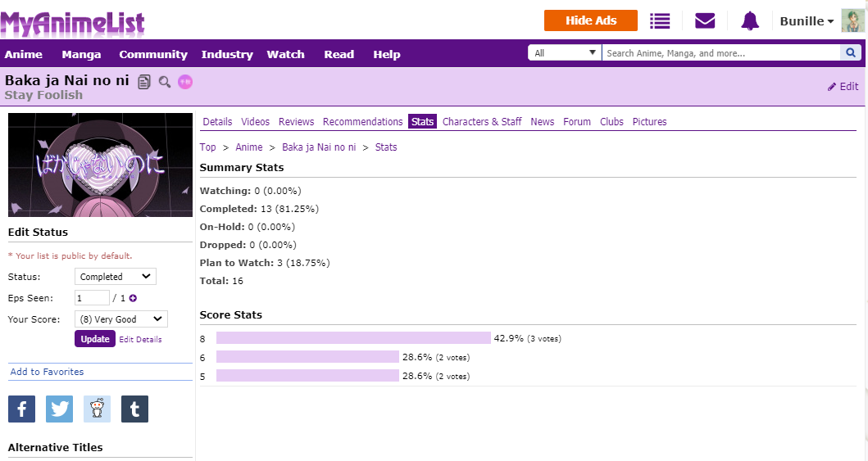Open messages via the envelope icon
The image size is (868, 461).
click(x=705, y=21)
